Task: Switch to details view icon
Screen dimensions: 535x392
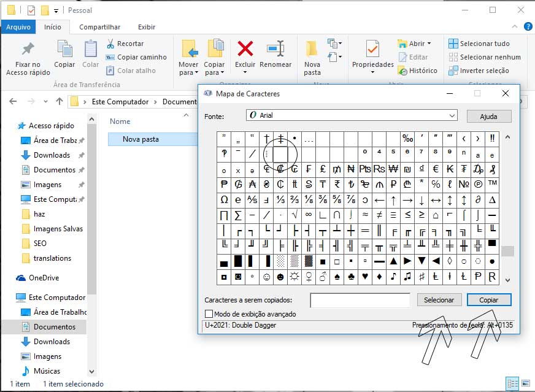Action: coord(512,384)
